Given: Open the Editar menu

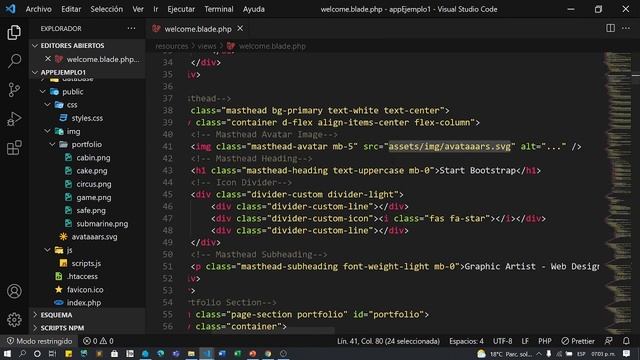Looking at the screenshot, I should [71, 9].
